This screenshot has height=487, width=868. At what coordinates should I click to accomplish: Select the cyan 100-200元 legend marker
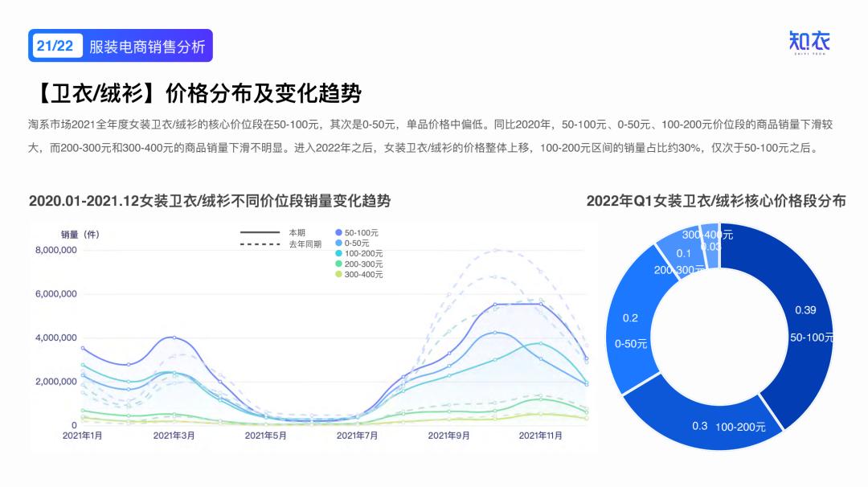(338, 253)
